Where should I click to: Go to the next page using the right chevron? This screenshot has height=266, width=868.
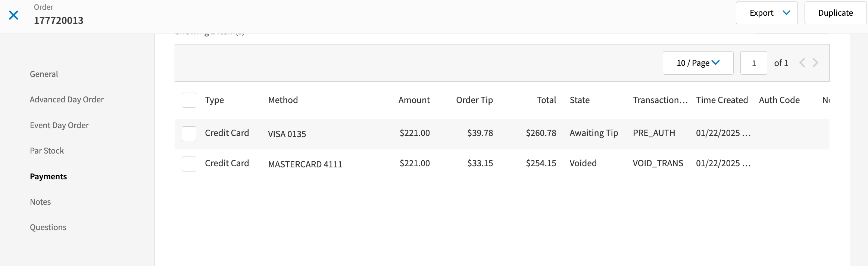pyautogui.click(x=815, y=63)
